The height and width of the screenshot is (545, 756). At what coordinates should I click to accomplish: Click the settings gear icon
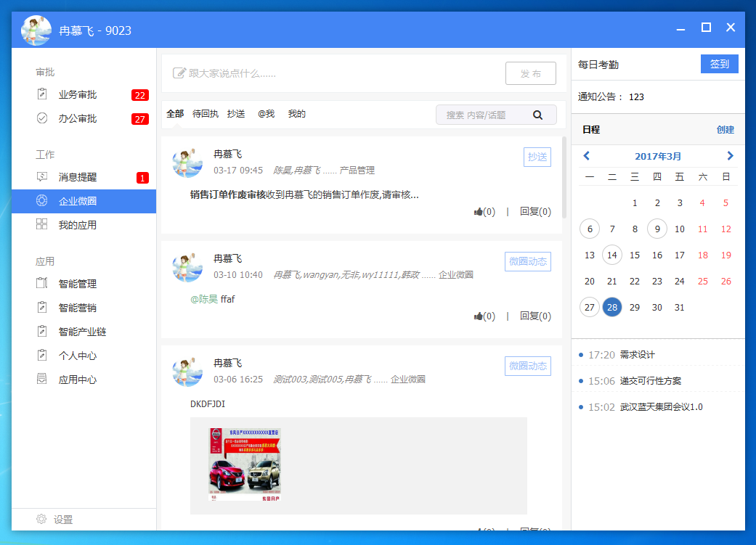[x=41, y=519]
